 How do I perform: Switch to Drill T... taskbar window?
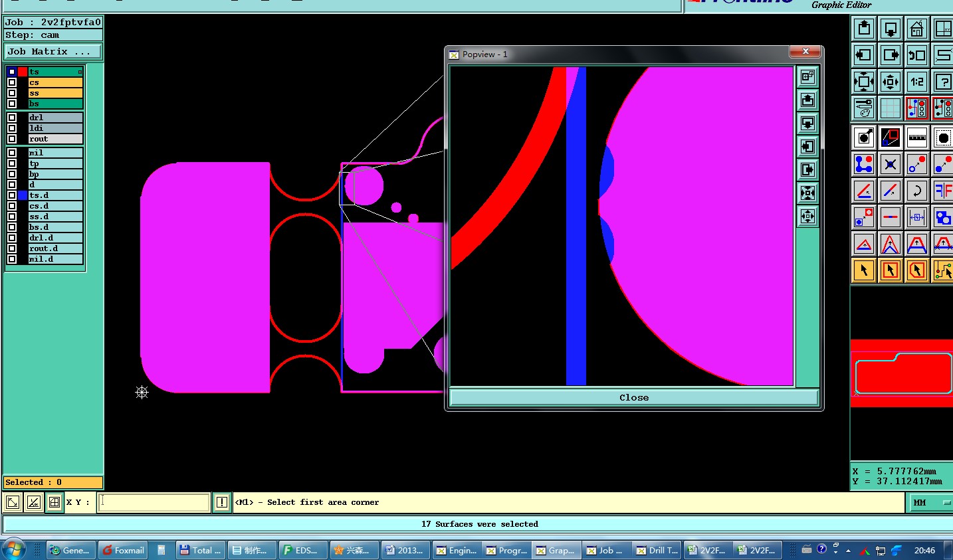(x=657, y=550)
